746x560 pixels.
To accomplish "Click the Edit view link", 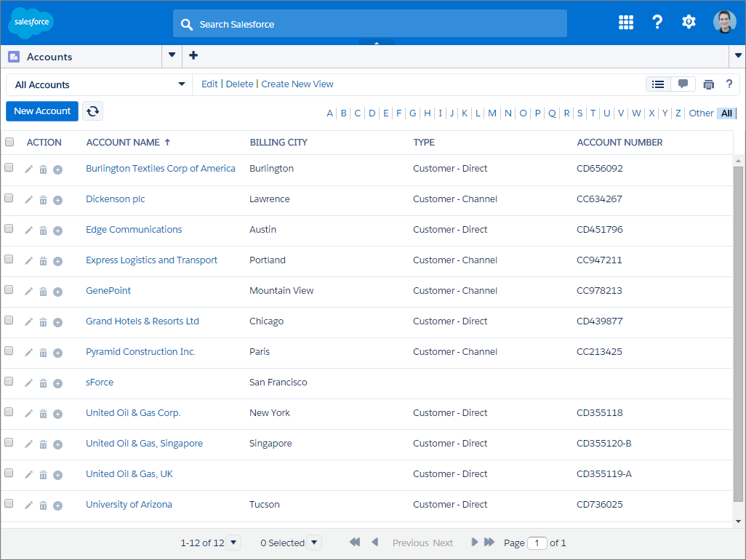I will pyautogui.click(x=209, y=84).
